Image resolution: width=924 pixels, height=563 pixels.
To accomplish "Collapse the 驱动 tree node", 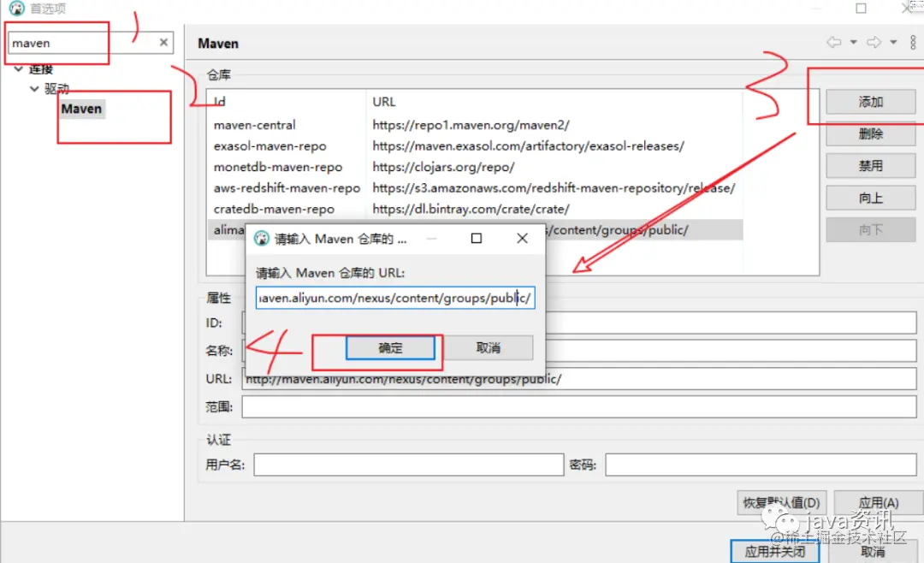I will pyautogui.click(x=34, y=89).
